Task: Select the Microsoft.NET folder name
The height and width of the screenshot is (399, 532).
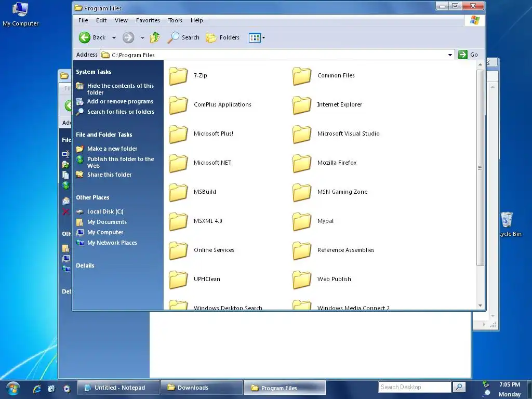Action: pyautogui.click(x=212, y=163)
